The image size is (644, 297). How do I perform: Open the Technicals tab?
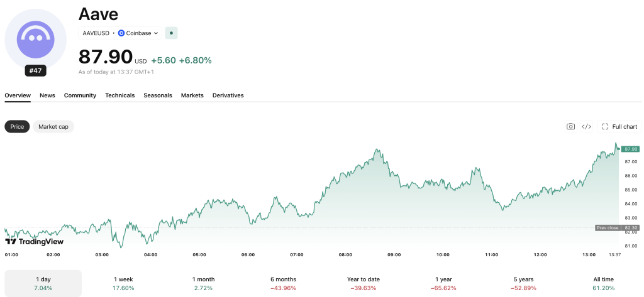[x=120, y=95]
